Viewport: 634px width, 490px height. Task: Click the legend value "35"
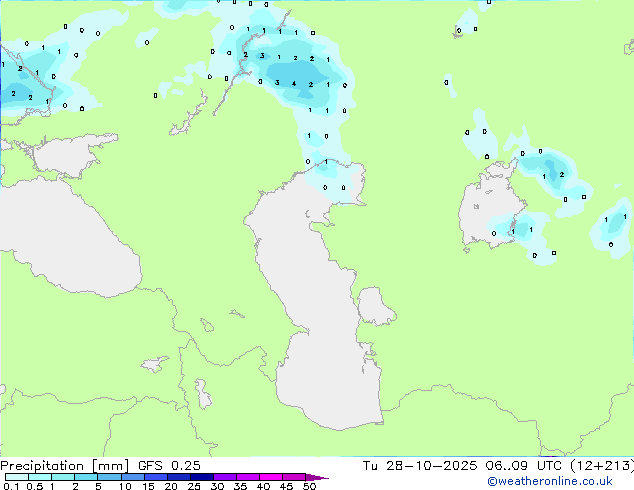click(240, 486)
